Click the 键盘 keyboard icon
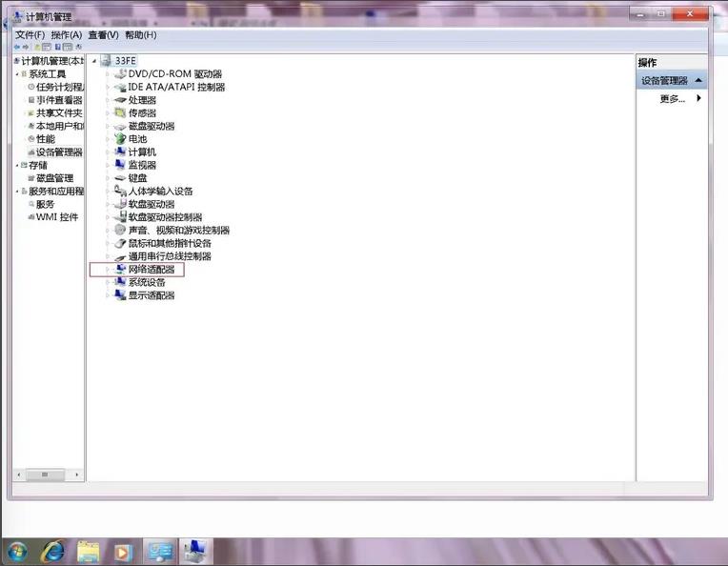The image size is (728, 566). [x=120, y=178]
